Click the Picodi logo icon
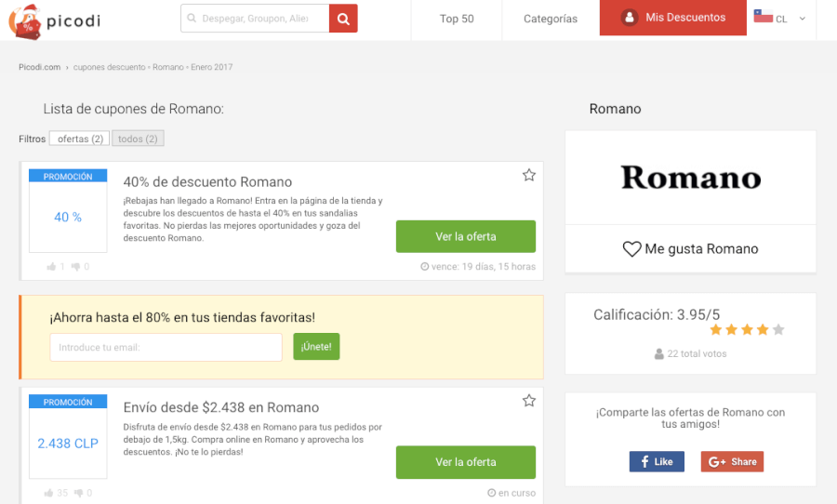The height and width of the screenshot is (504, 837). point(24,20)
